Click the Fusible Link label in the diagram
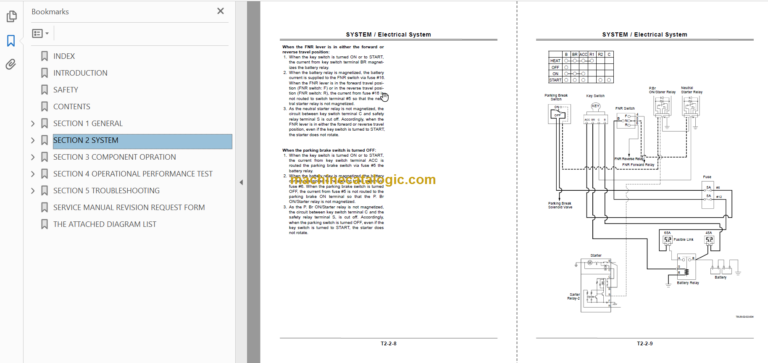768x363 pixels. 683,240
